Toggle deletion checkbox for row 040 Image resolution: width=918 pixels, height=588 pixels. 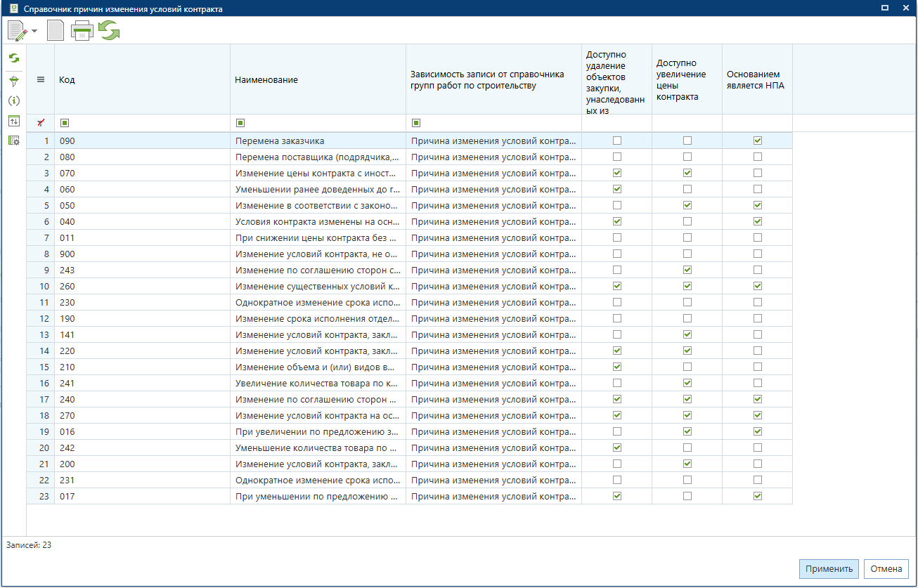pyautogui.click(x=617, y=221)
